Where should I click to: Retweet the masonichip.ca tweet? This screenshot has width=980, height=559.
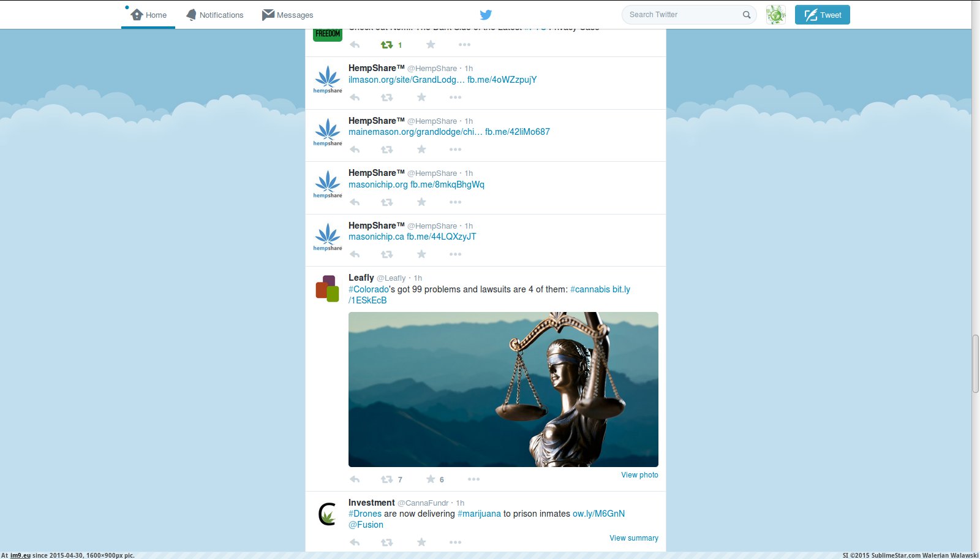click(387, 254)
